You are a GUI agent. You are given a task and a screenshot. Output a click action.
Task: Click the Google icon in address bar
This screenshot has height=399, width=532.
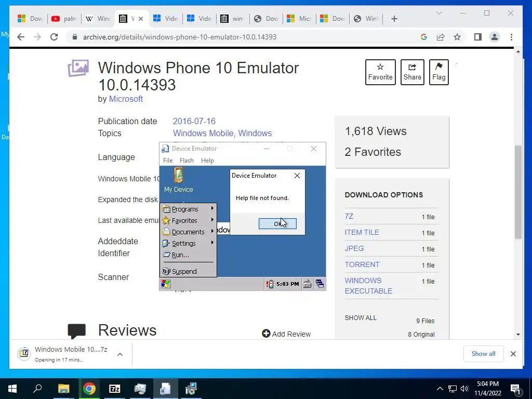pyautogui.click(x=423, y=37)
